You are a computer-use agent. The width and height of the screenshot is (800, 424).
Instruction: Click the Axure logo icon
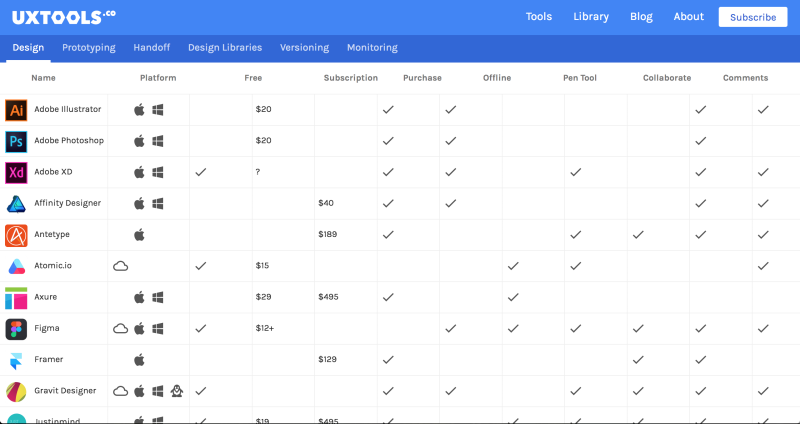point(16,298)
